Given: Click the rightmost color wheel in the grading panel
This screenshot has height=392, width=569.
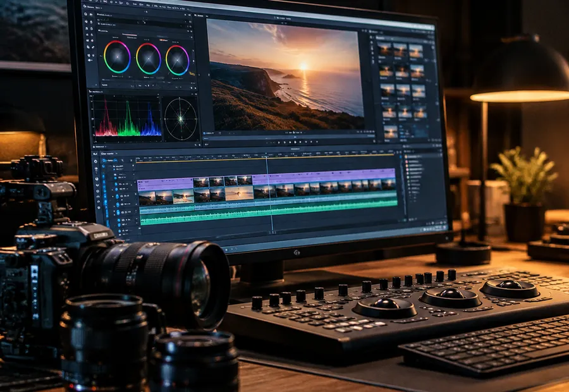Looking at the screenshot, I should pos(178,60).
